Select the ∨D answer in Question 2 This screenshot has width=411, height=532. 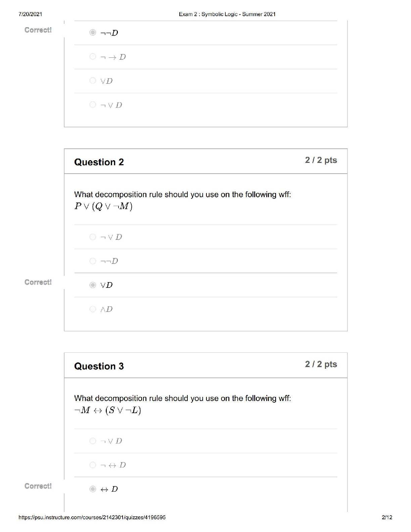pos(93,285)
